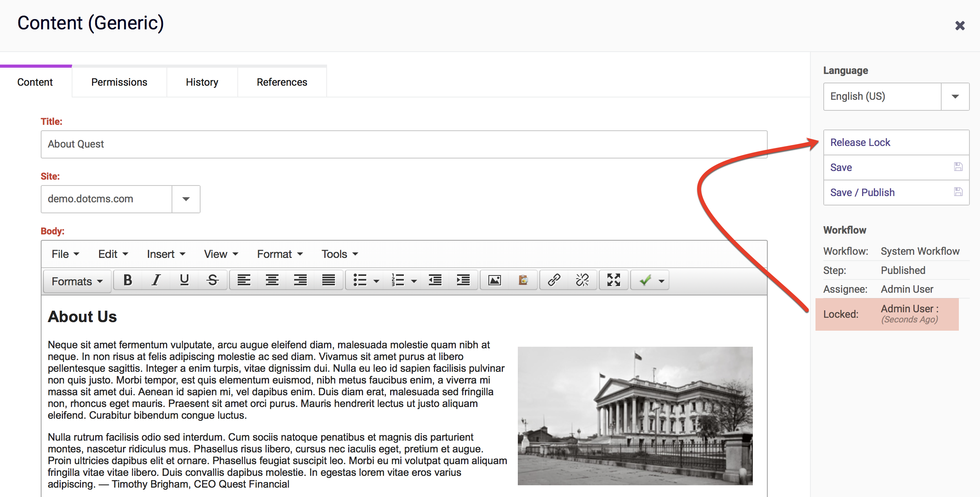Click the strikethrough icon

212,280
